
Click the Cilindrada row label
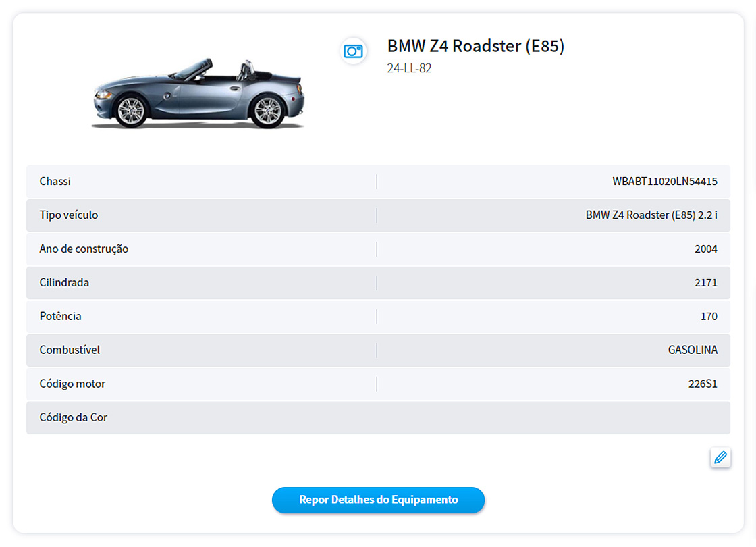click(64, 282)
